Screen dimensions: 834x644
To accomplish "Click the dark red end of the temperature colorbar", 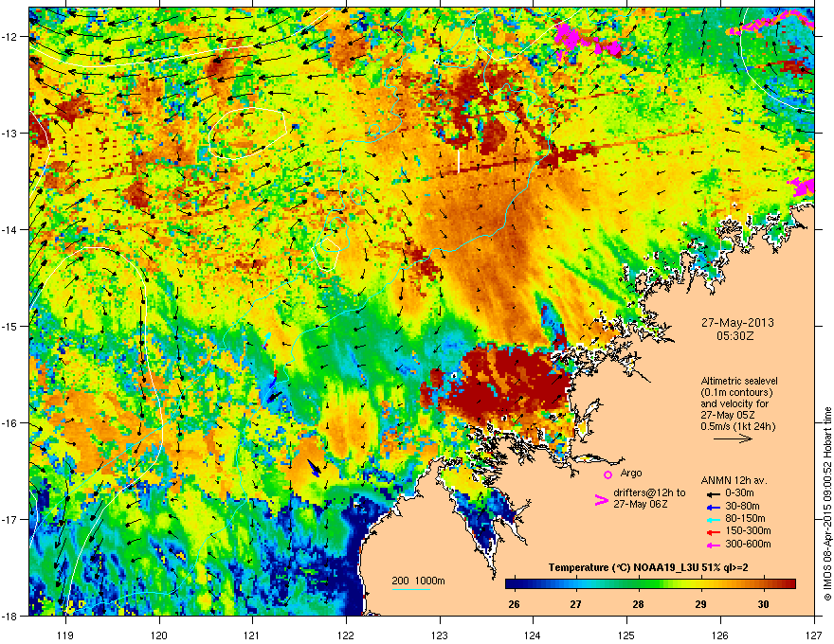I will point(789,583).
